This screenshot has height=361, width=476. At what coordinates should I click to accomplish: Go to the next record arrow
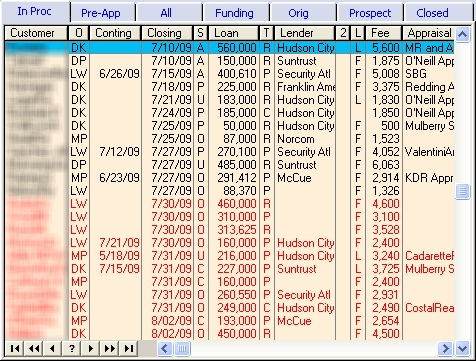click(x=91, y=349)
